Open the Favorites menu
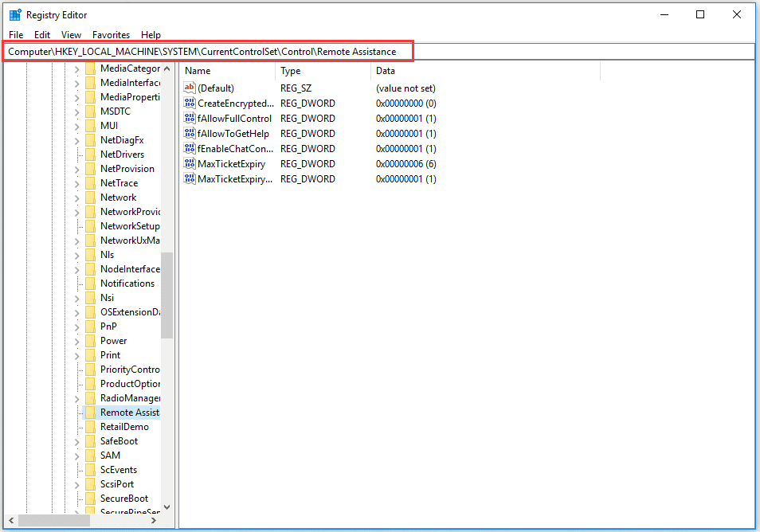Viewport: 760px width, 532px height. (x=111, y=34)
